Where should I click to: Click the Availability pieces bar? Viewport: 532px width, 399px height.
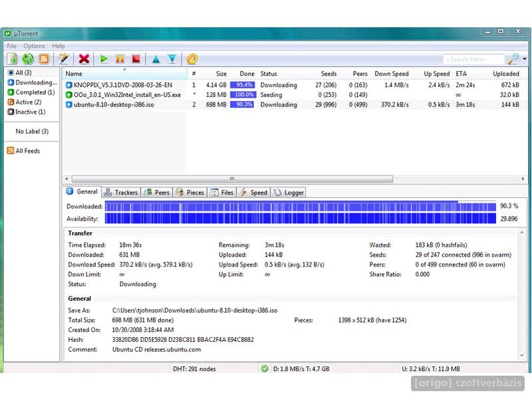coord(301,219)
